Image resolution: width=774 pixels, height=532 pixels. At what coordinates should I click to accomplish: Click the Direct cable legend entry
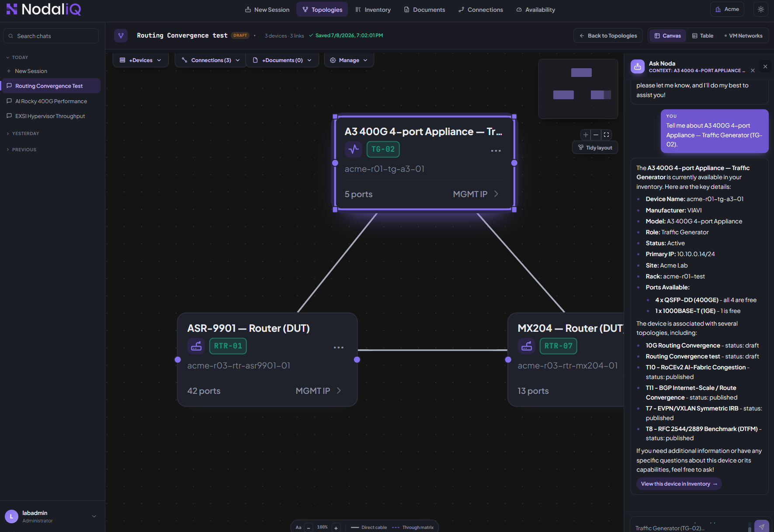369,528
